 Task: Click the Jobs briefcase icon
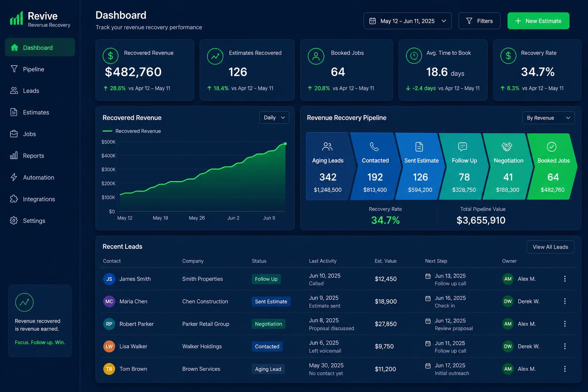(x=14, y=134)
